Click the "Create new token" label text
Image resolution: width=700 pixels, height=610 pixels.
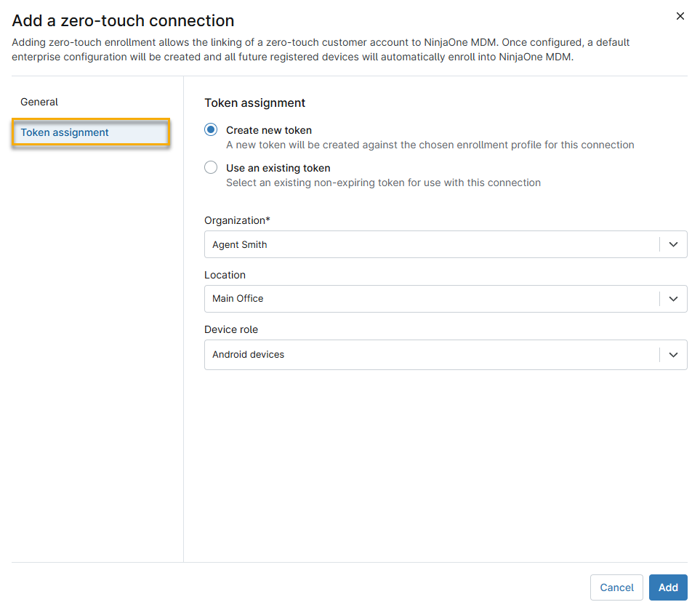[x=268, y=130]
